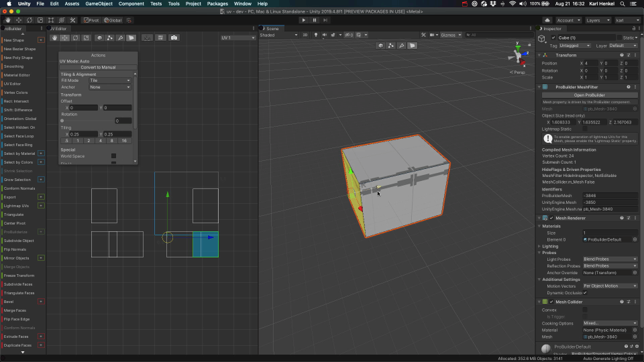Open the Shaded draw mode dropdown
644x362 pixels.
click(x=278, y=35)
